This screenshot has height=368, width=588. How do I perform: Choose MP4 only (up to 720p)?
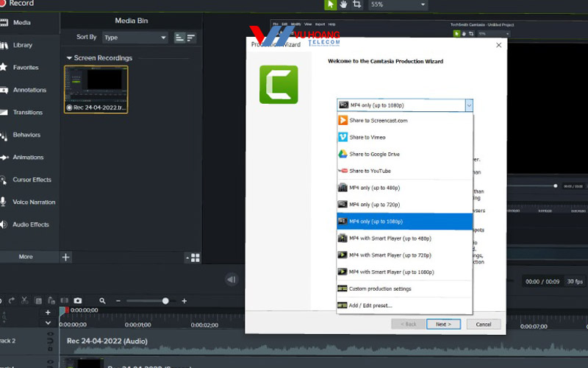coord(405,205)
